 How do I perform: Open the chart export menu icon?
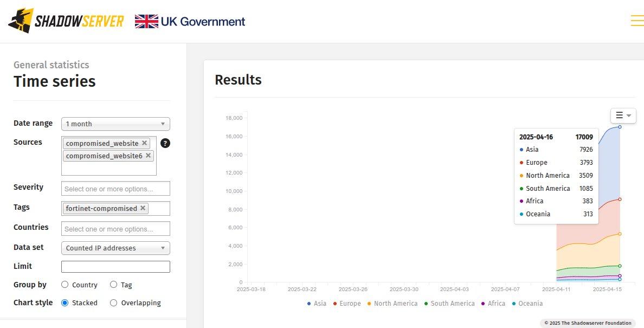[x=623, y=115]
